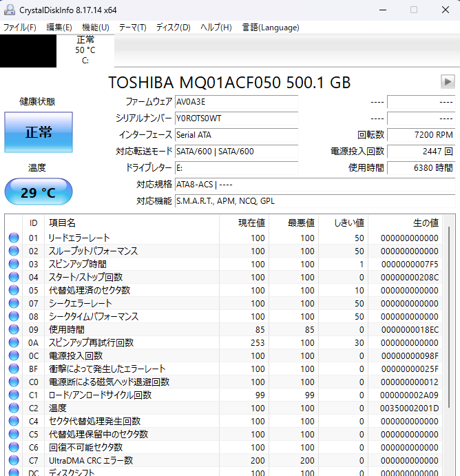Click status circle for 0C 電源投入回数
Viewport: 460px width, 476px height.
click(14, 355)
